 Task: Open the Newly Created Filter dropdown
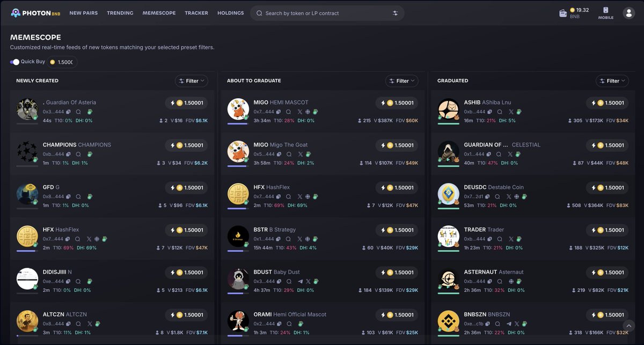[192, 81]
